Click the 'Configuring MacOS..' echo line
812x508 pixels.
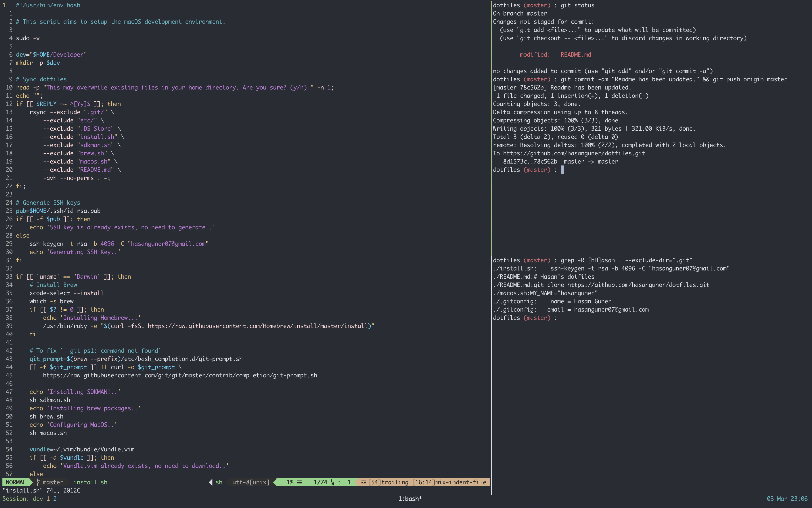(73, 425)
